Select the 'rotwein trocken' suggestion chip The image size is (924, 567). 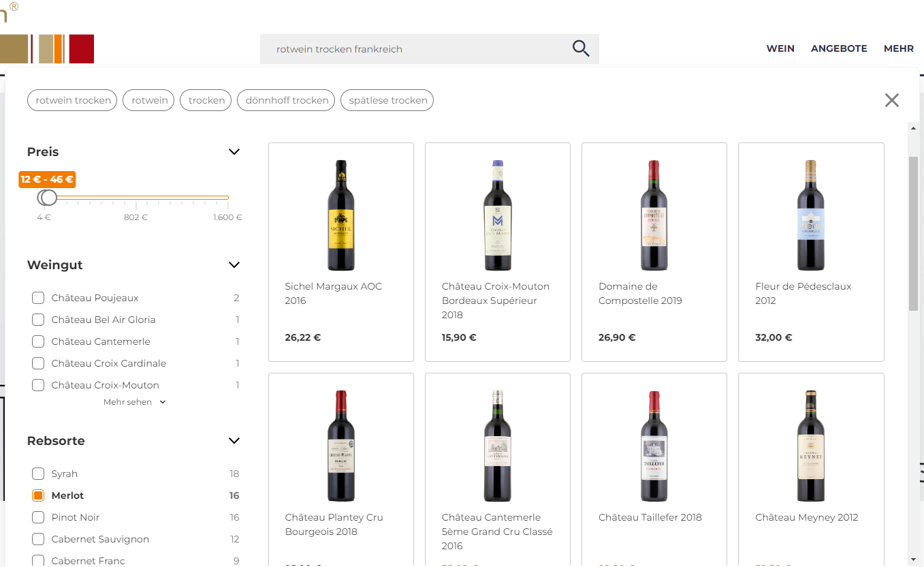point(72,100)
